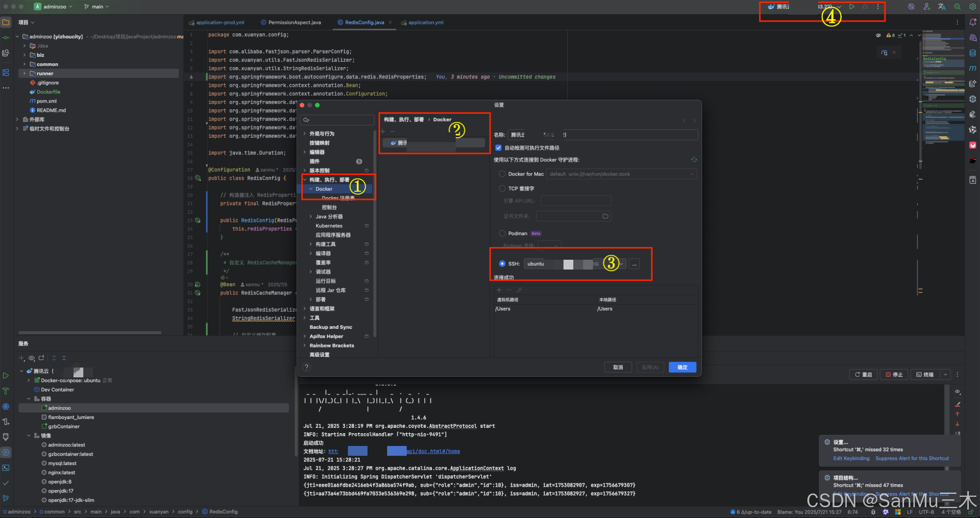Open IDE settings gear icon top right
980x518 pixels.
tap(973, 7)
